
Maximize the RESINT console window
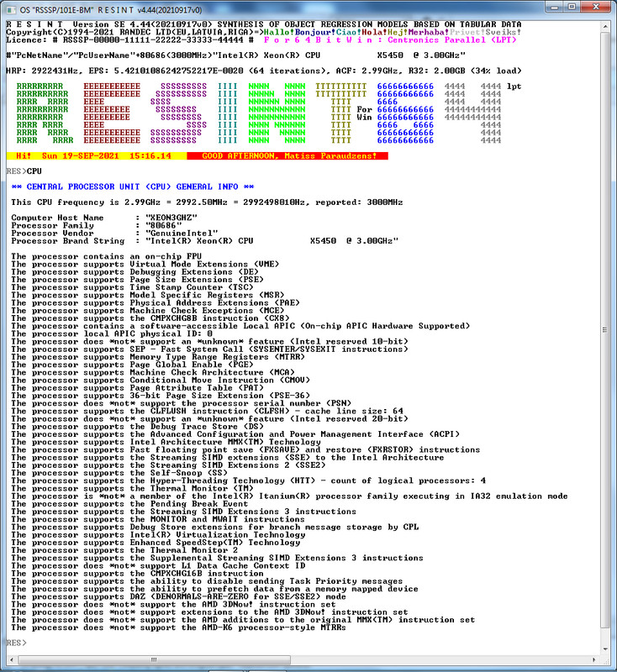coord(572,7)
